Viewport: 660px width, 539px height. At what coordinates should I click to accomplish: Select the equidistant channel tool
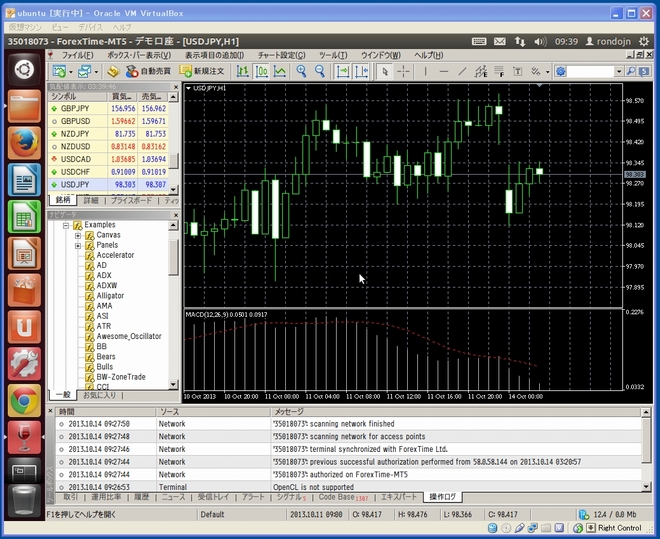(x=481, y=72)
